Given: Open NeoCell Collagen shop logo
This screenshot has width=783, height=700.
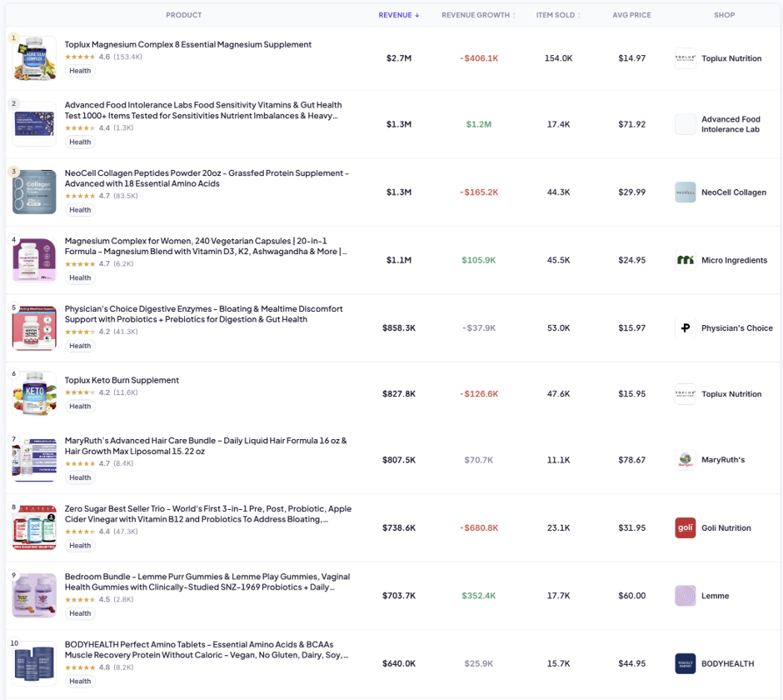Looking at the screenshot, I should tap(685, 192).
